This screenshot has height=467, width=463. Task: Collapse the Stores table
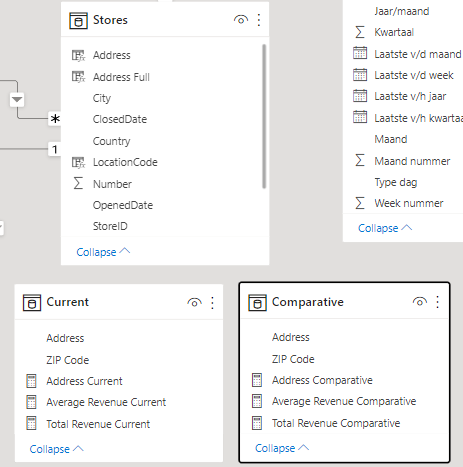[x=103, y=252]
